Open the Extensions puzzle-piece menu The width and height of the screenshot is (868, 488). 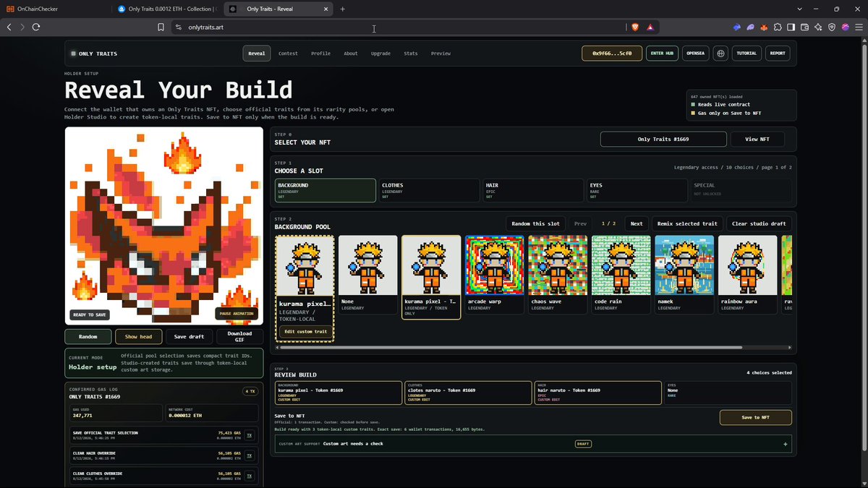[778, 27]
